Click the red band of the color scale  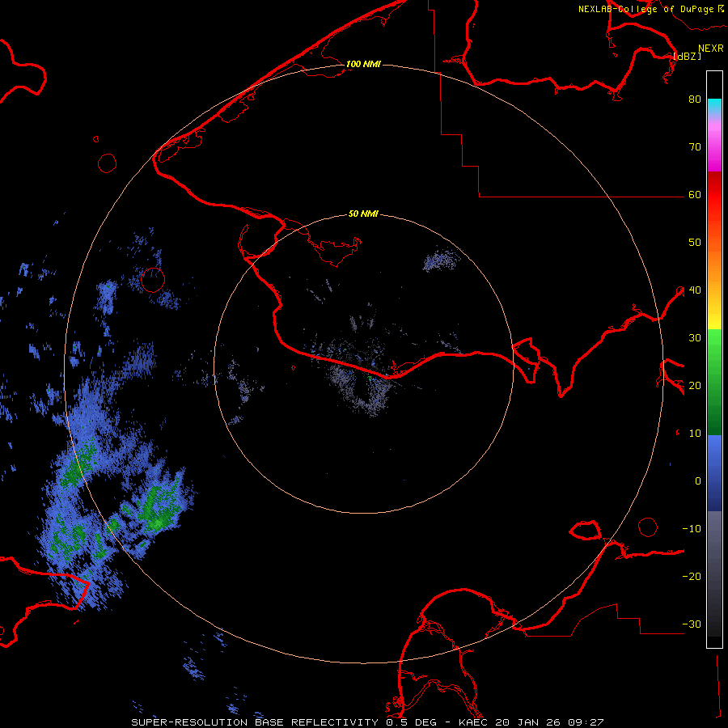pos(714,195)
